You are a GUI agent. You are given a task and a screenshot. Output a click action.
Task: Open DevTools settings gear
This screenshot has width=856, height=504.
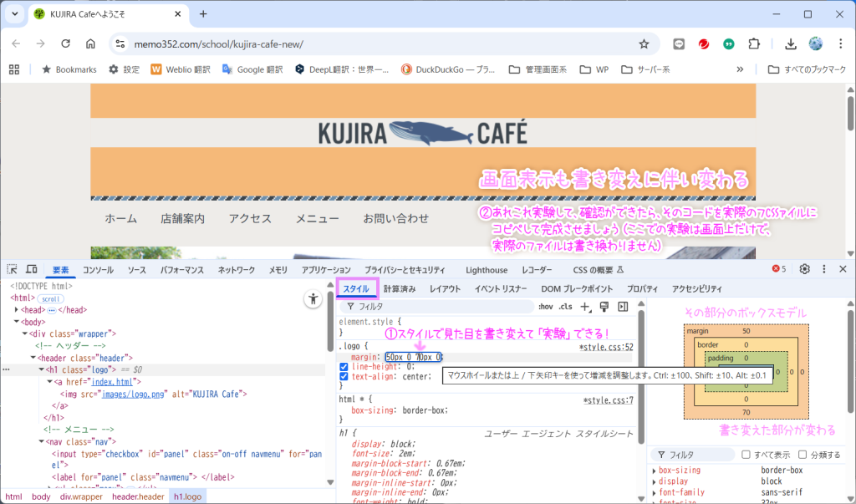click(x=804, y=269)
